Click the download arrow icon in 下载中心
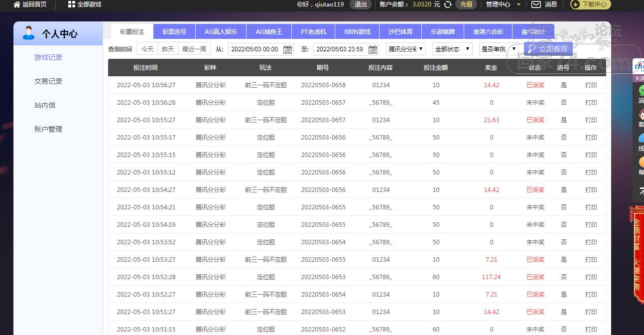Screen dimensions: 644x335 tap(576, 4)
